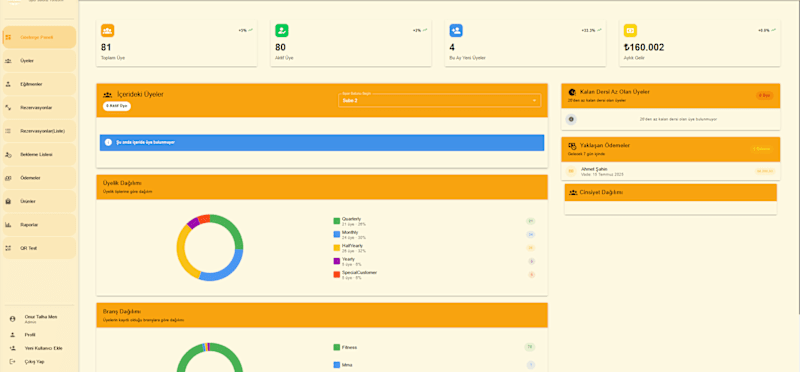Click the Raporlar bar chart icon
This screenshot has height=372, width=800.
8,225
